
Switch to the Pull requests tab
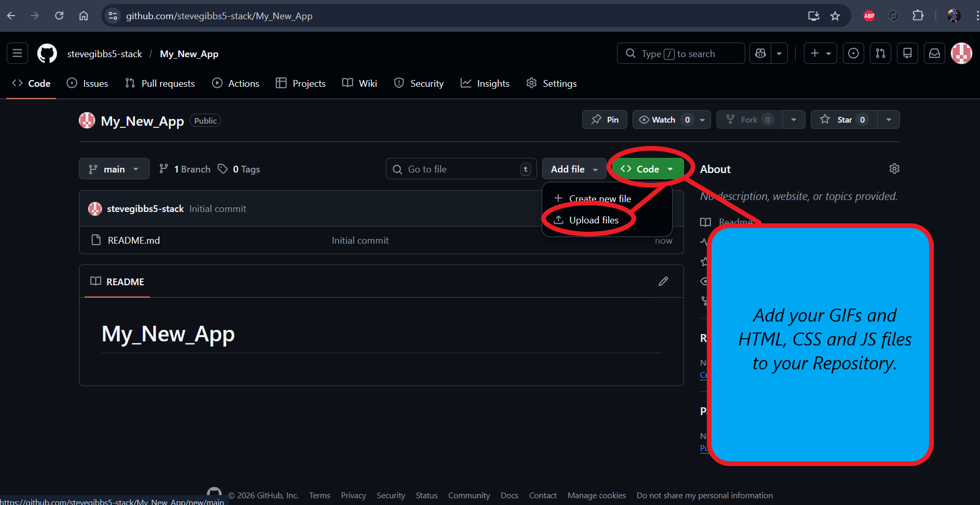pyautogui.click(x=160, y=84)
